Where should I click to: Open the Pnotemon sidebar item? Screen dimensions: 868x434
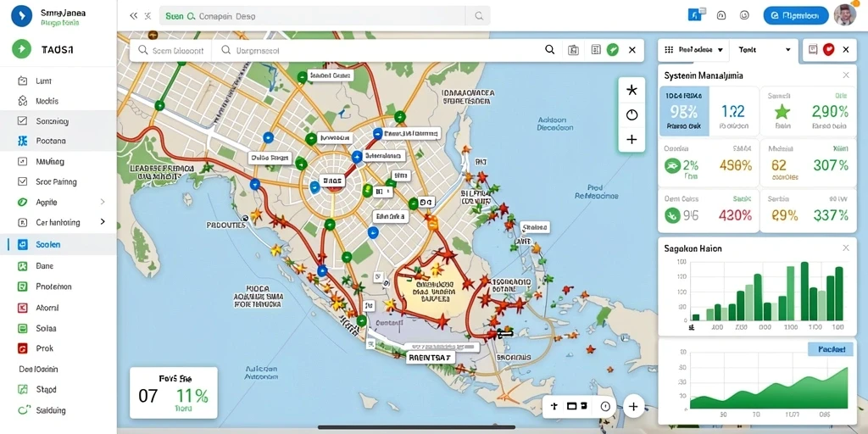58,287
